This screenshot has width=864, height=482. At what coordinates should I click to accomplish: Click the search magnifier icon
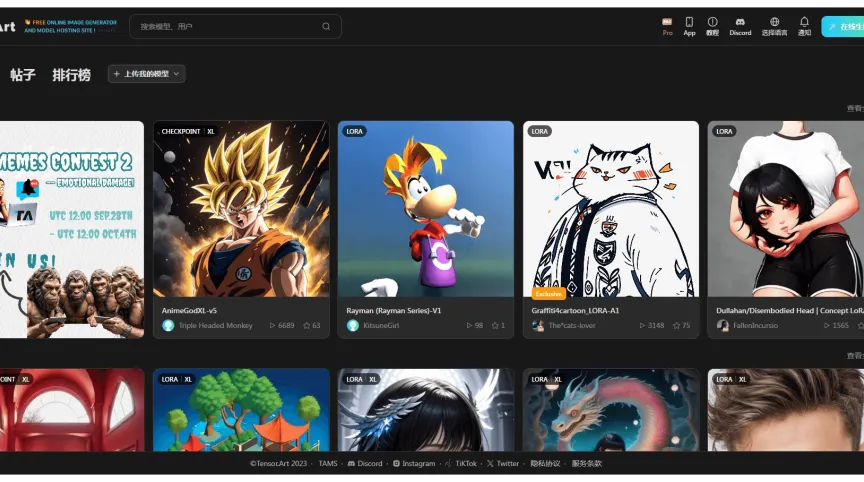tap(326, 26)
